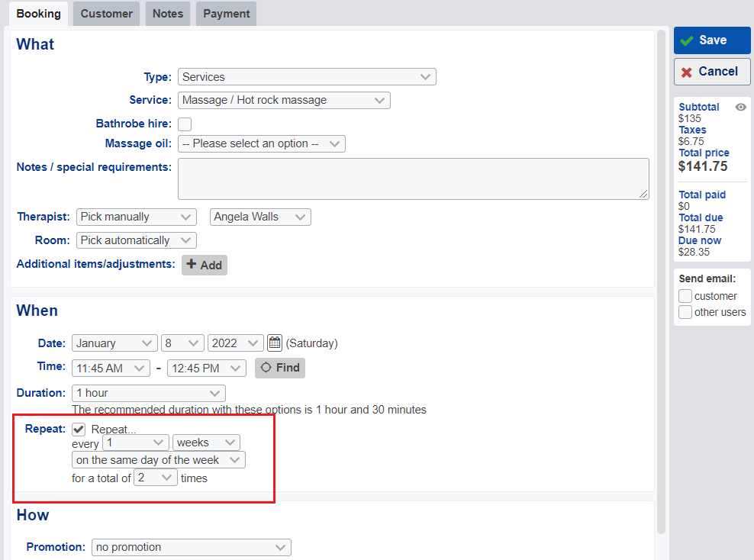Click the (Saturday) day label
The width and height of the screenshot is (754, 560).
coord(311,343)
